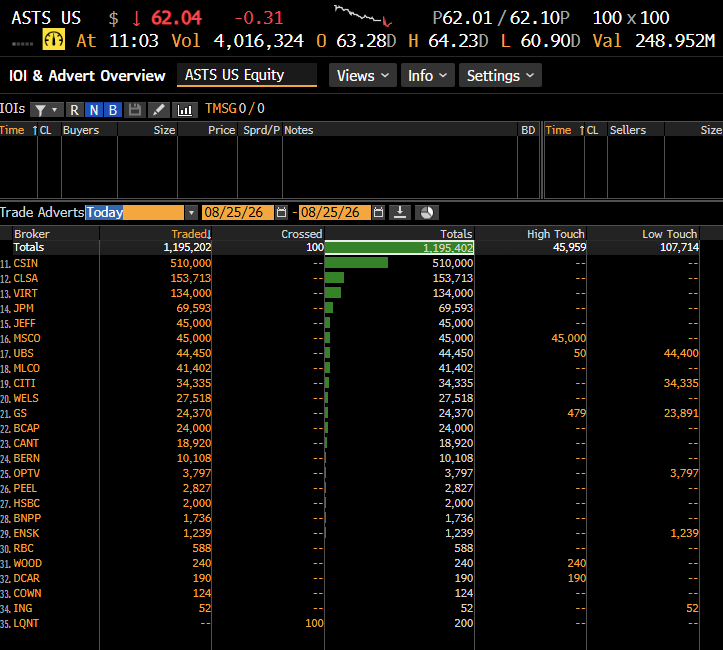Click the GS Low Touch value 23,891

681,413
